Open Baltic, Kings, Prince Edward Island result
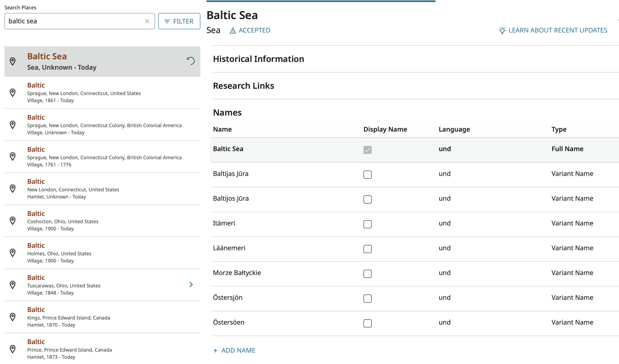Screen dimensions: 619x364 coord(102,317)
